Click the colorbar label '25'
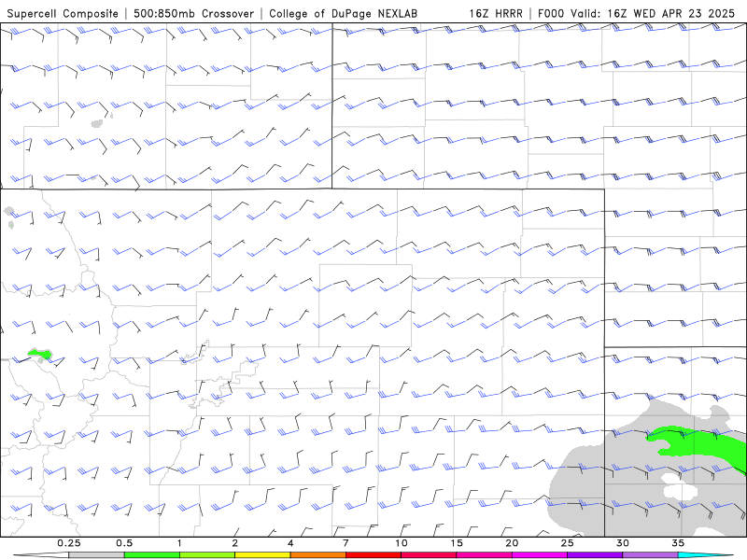 567,543
